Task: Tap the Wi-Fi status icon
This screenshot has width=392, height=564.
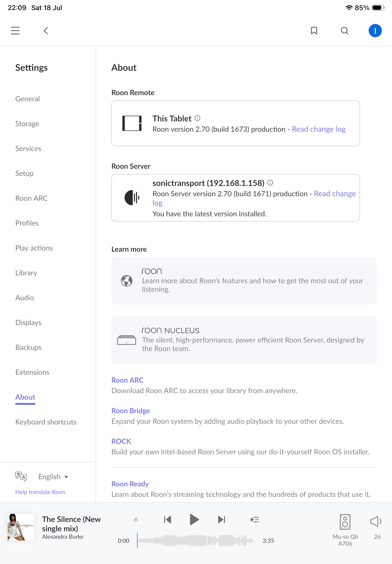Action: (349, 8)
